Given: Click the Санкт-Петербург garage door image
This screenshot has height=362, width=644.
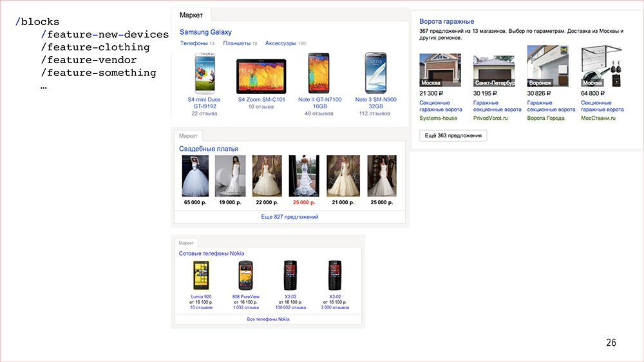Looking at the screenshot, I should click(x=494, y=71).
